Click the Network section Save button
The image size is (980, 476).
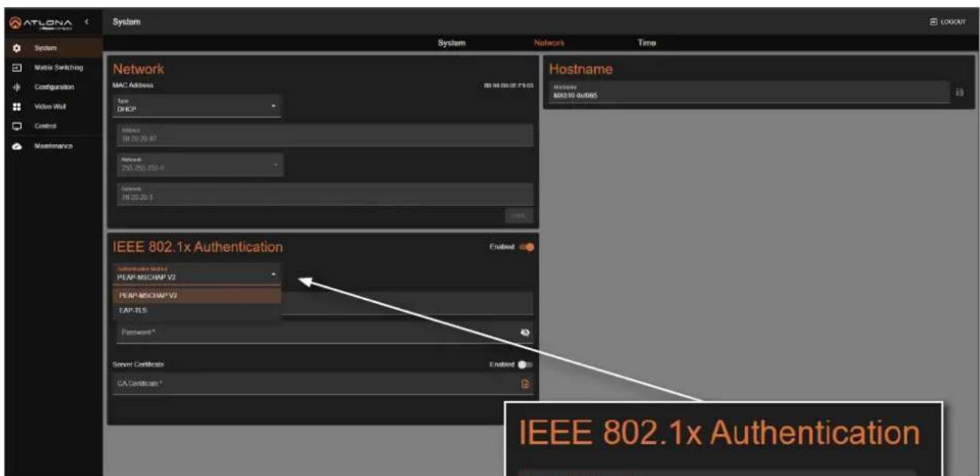click(519, 215)
